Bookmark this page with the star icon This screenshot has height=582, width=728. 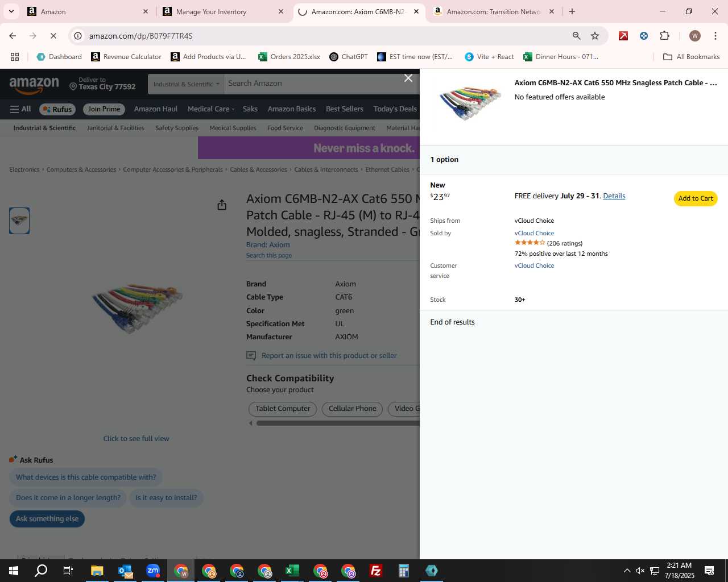coord(595,36)
